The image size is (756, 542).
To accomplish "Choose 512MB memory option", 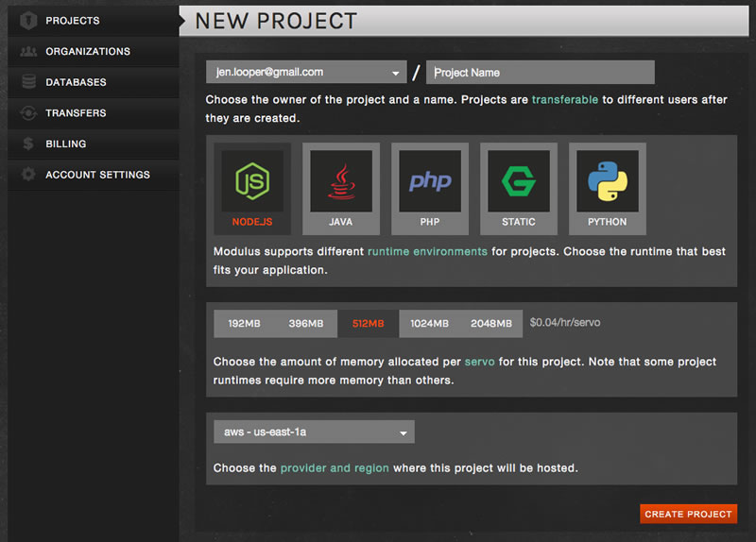I will tap(368, 324).
